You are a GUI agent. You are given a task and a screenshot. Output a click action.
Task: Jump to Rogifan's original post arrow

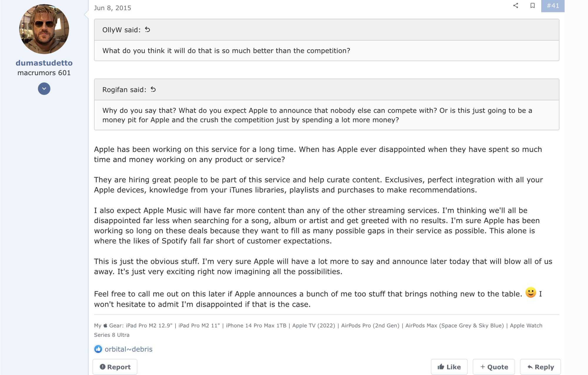click(153, 89)
